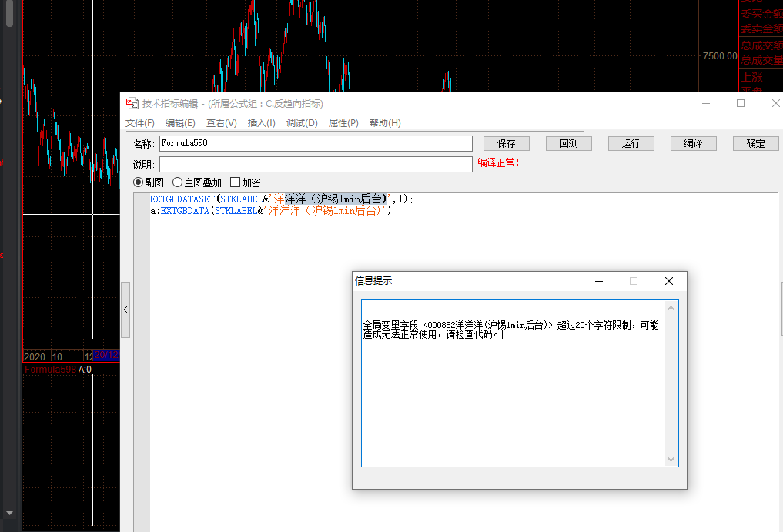Screen dimensions: 783x532
Task: Focus the empty 说明 input field
Action: point(316,164)
